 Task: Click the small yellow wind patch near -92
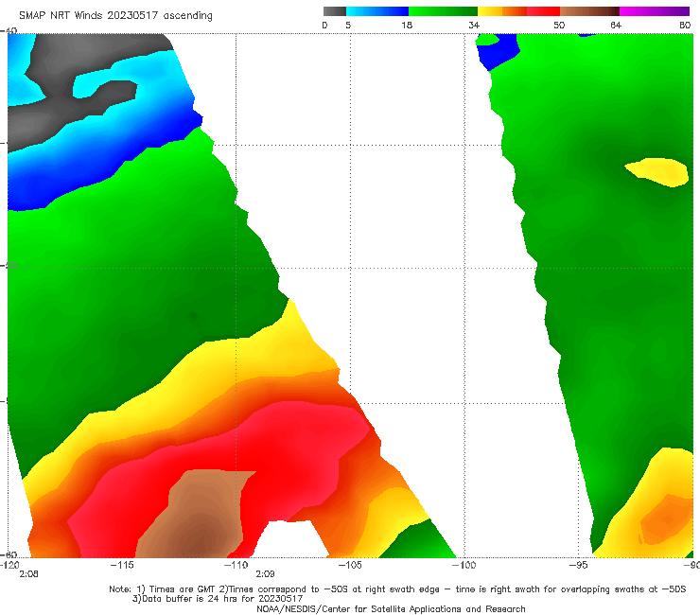(x=657, y=172)
